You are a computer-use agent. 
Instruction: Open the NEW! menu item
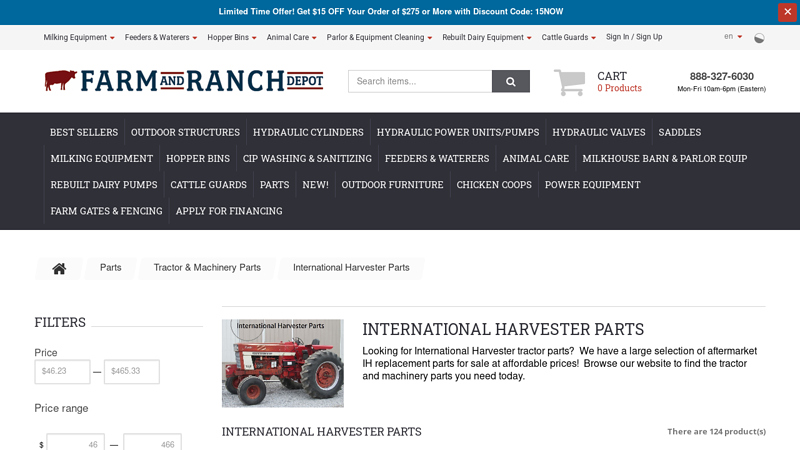pyautogui.click(x=315, y=185)
